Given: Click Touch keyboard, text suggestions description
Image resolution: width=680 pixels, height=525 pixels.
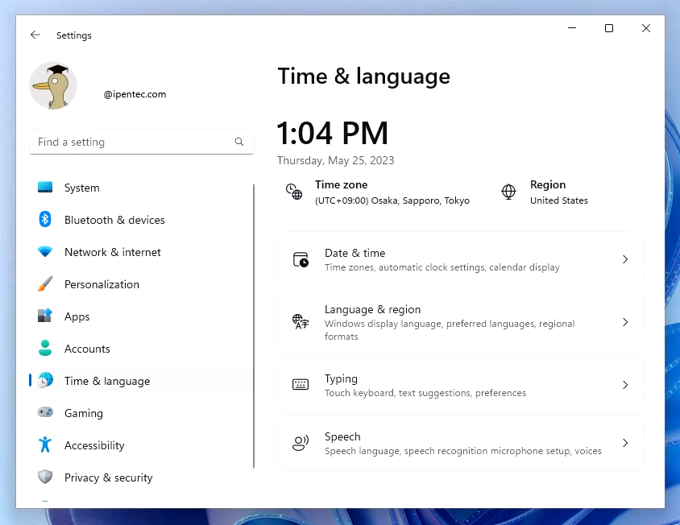Looking at the screenshot, I should (425, 393).
